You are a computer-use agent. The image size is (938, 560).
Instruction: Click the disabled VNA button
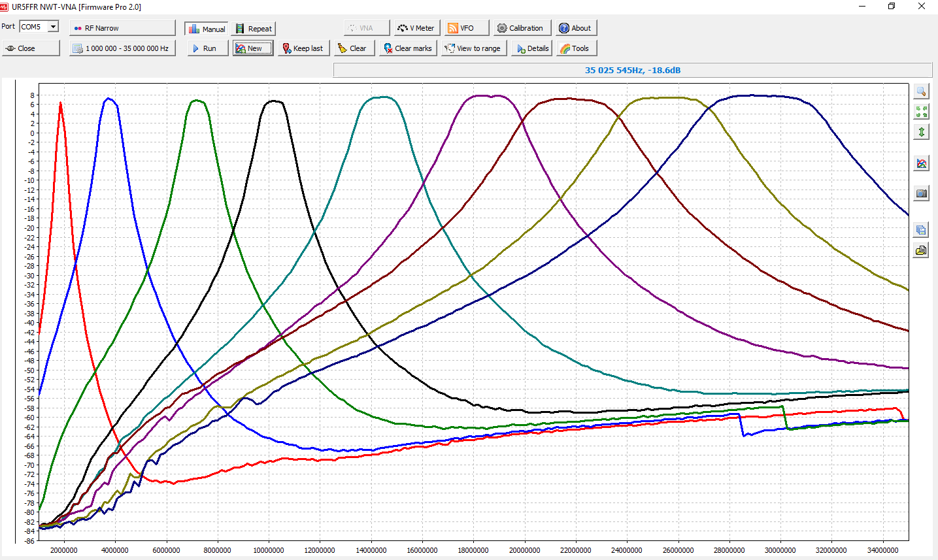(x=367, y=28)
